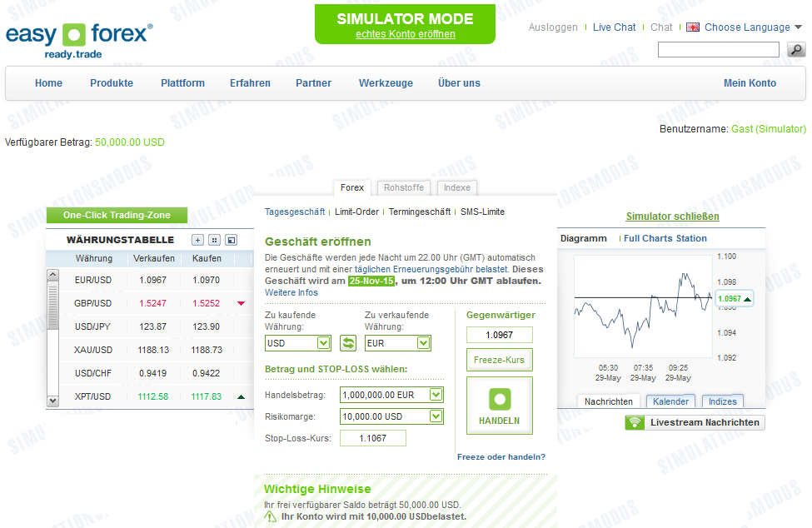Image resolution: width=812 pixels, height=528 pixels.
Task: Open the Zu verkaufende Währung EUR dropdown
Action: (424, 342)
